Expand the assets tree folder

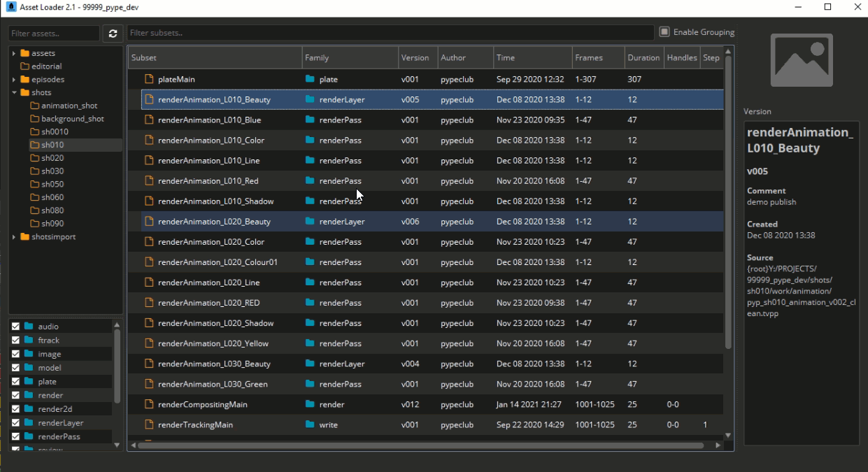[14, 53]
